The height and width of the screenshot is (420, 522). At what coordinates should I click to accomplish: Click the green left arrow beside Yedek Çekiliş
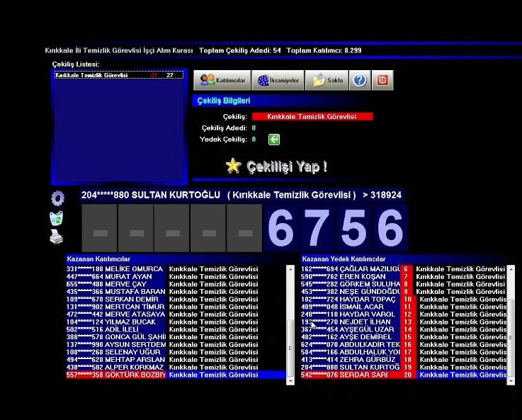click(x=273, y=140)
